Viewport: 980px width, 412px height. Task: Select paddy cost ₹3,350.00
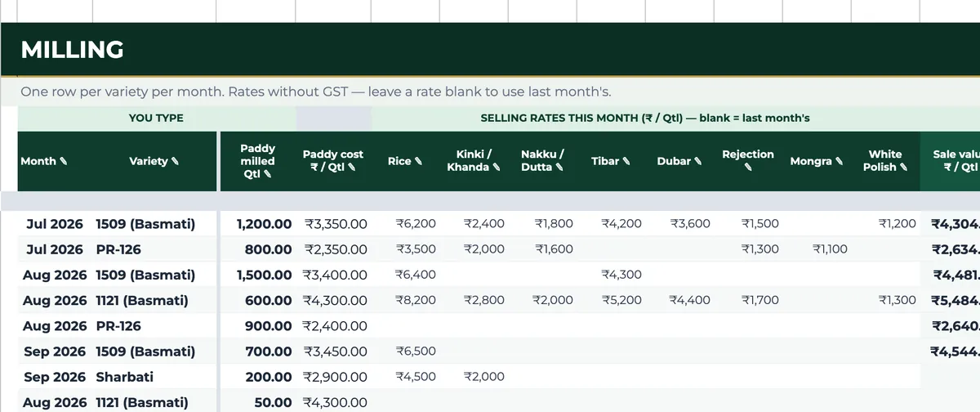[x=336, y=223]
